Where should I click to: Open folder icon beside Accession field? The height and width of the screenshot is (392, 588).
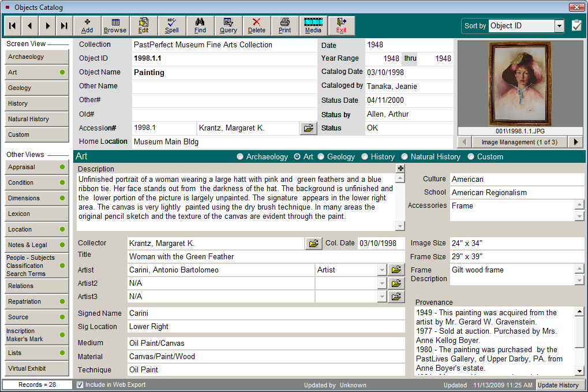pos(309,128)
